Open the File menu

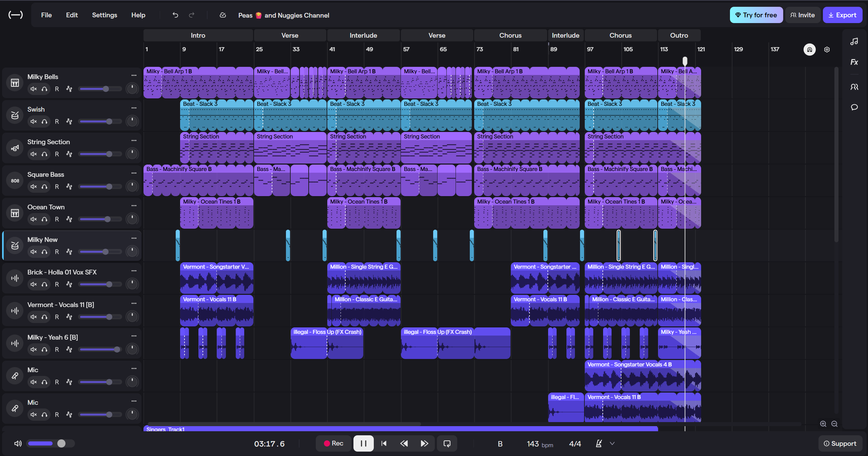click(x=46, y=15)
